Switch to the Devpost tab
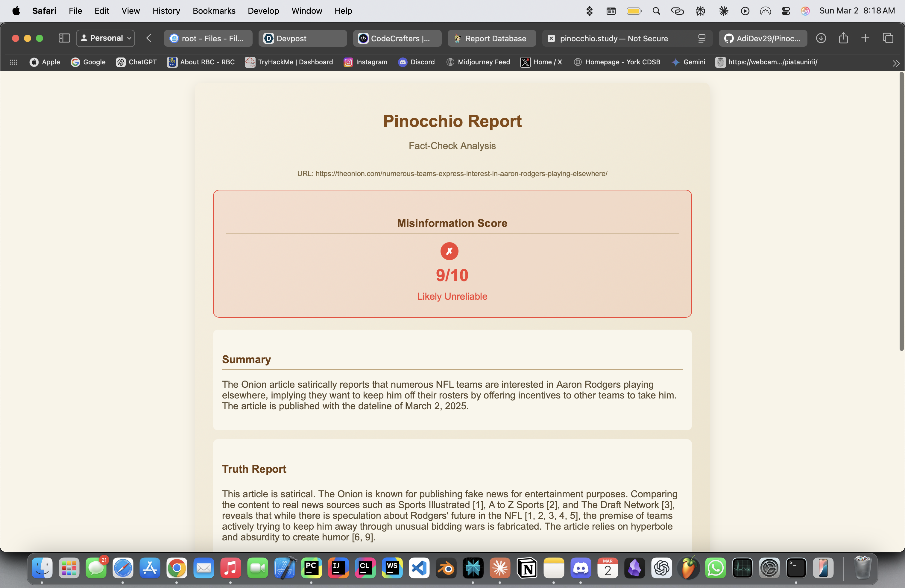The height and width of the screenshot is (588, 905). [302, 38]
